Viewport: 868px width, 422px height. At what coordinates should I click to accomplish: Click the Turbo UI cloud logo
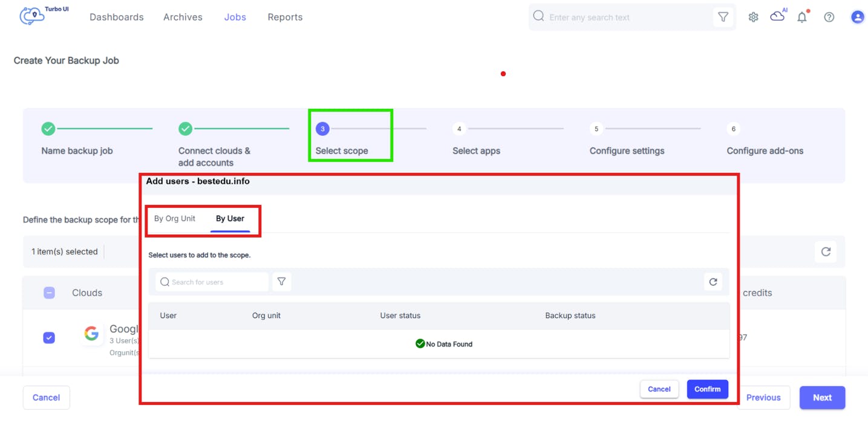pyautogui.click(x=32, y=16)
